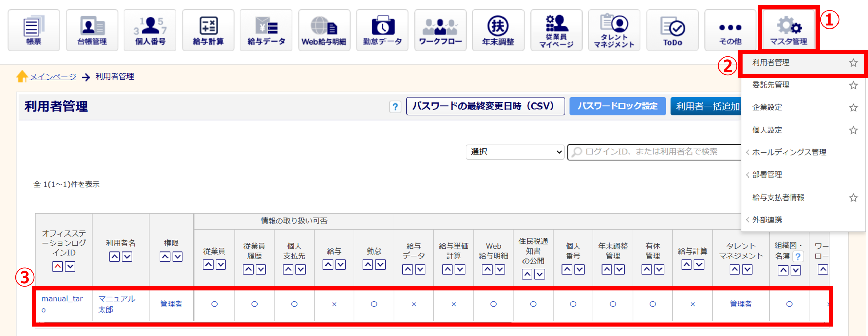Open the ToDo checklist icon
868x336 pixels.
coord(672,30)
